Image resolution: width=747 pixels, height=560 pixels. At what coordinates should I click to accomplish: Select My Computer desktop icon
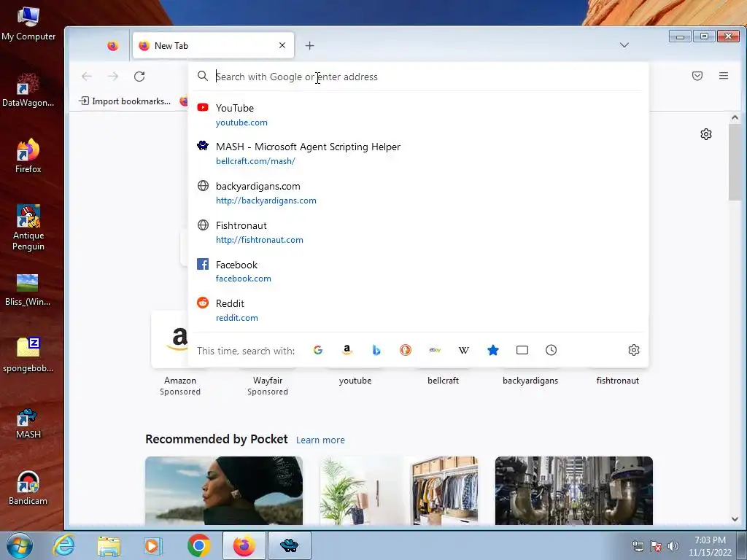[x=28, y=24]
